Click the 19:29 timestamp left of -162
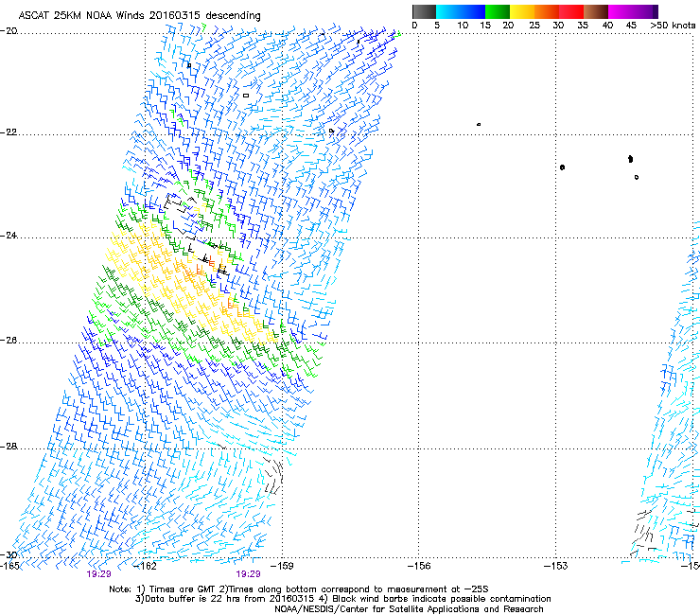700x615 pixels. point(98,574)
